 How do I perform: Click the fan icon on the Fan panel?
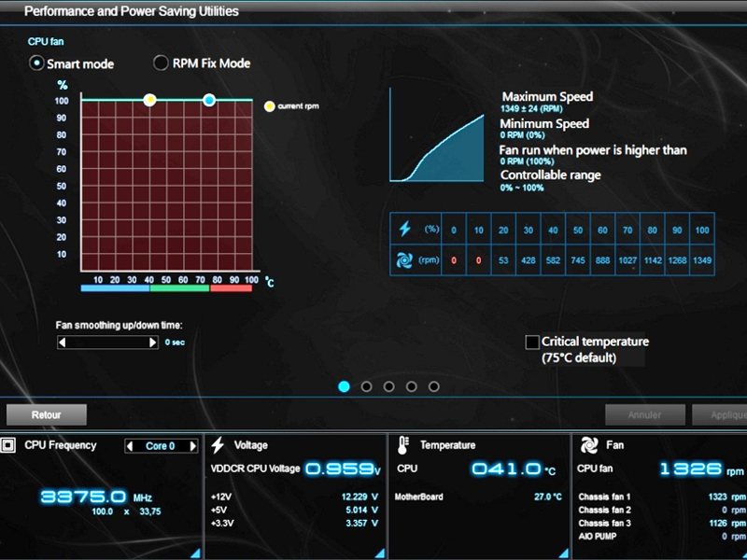[x=587, y=445]
